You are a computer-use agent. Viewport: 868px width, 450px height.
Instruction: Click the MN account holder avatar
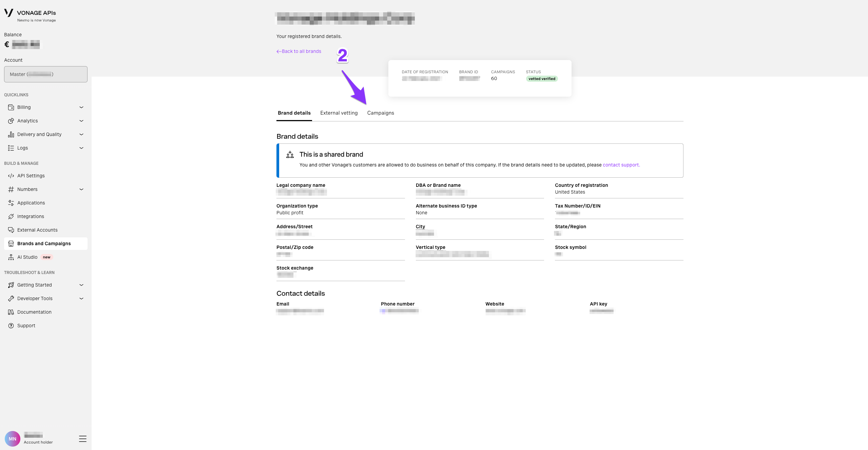13,438
